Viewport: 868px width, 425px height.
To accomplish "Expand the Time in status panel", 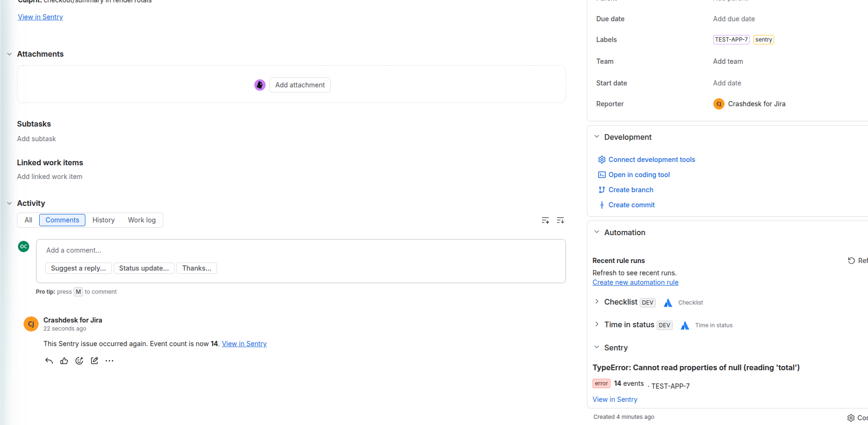I will click(597, 324).
